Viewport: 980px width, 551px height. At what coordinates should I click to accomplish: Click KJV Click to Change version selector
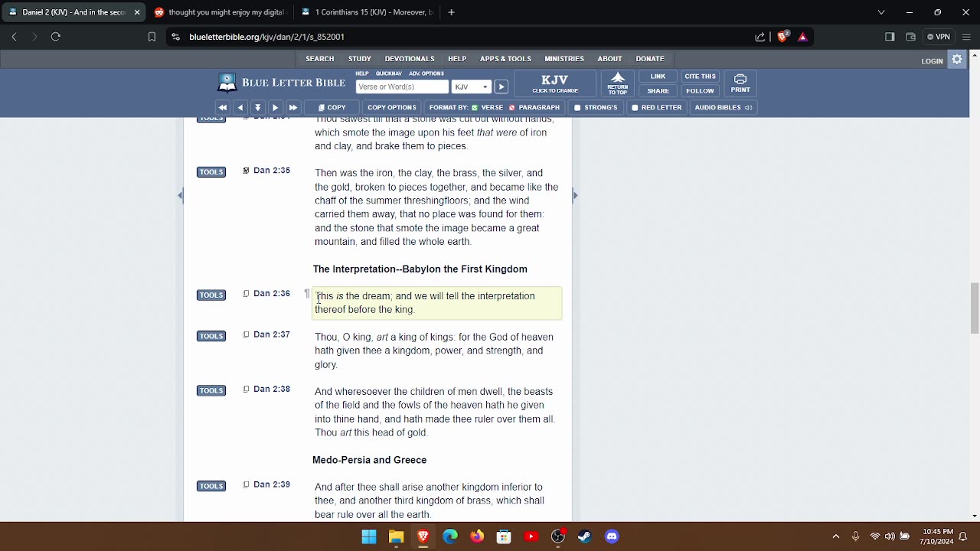pyautogui.click(x=554, y=83)
